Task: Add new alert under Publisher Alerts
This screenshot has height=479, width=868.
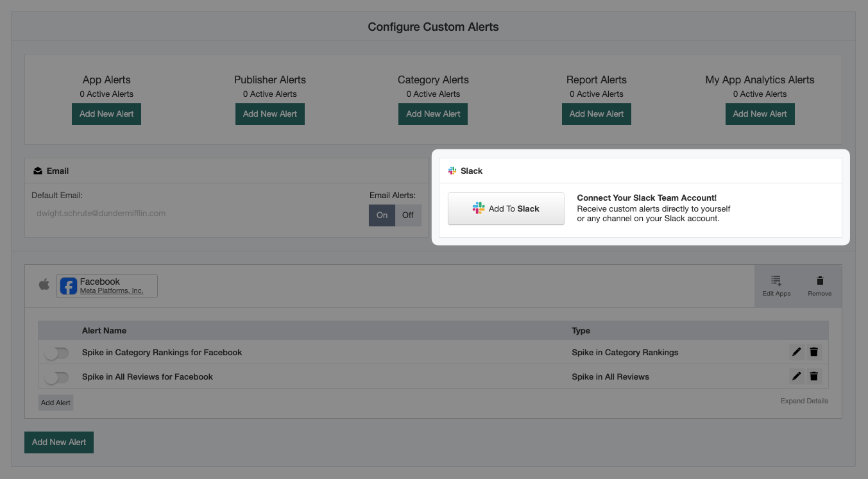Action: 270,113
